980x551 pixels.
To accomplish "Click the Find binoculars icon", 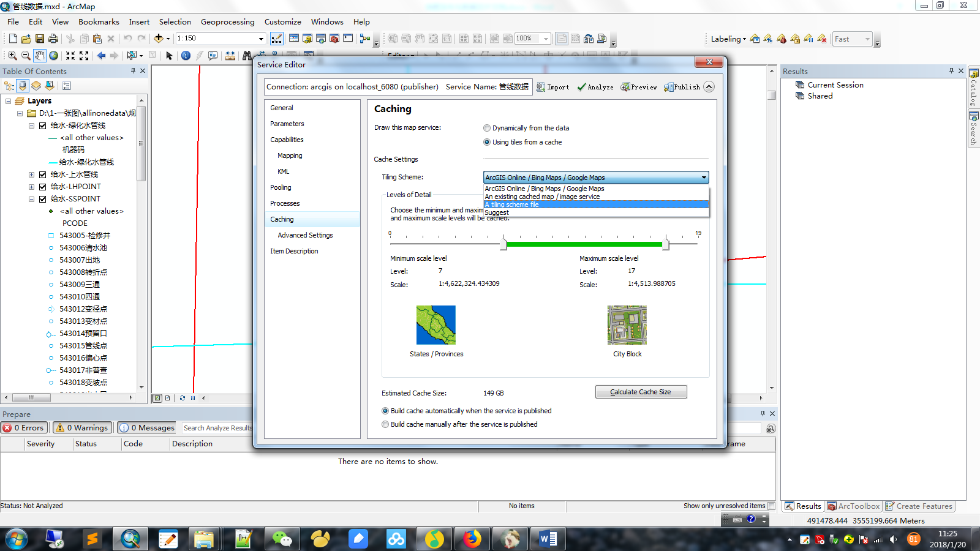I will pos(246,56).
